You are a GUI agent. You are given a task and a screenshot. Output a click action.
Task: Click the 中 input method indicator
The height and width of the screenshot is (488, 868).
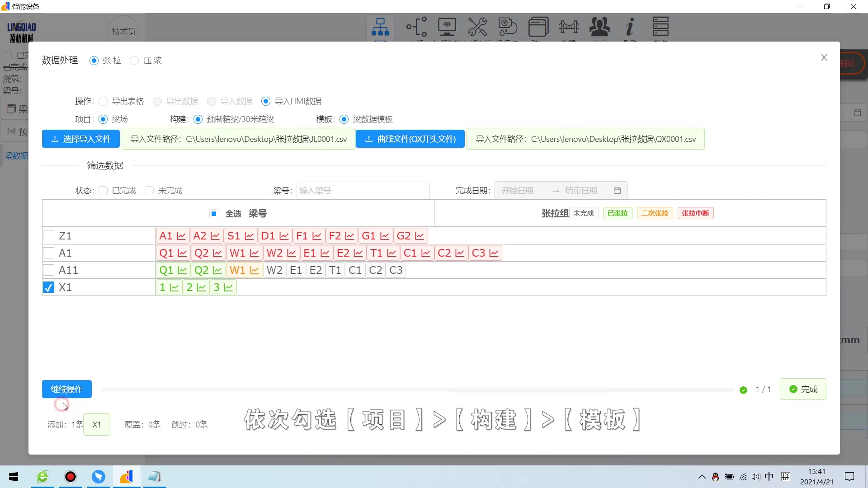click(769, 477)
